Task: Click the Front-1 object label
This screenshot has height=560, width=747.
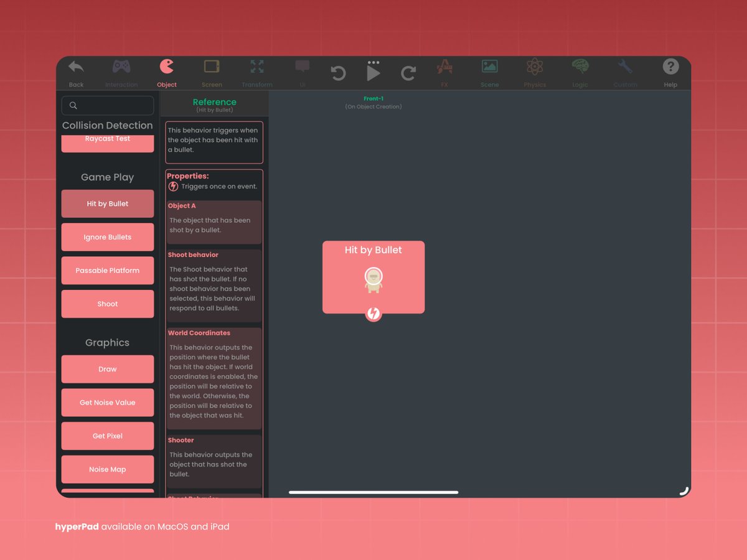Action: (374, 99)
